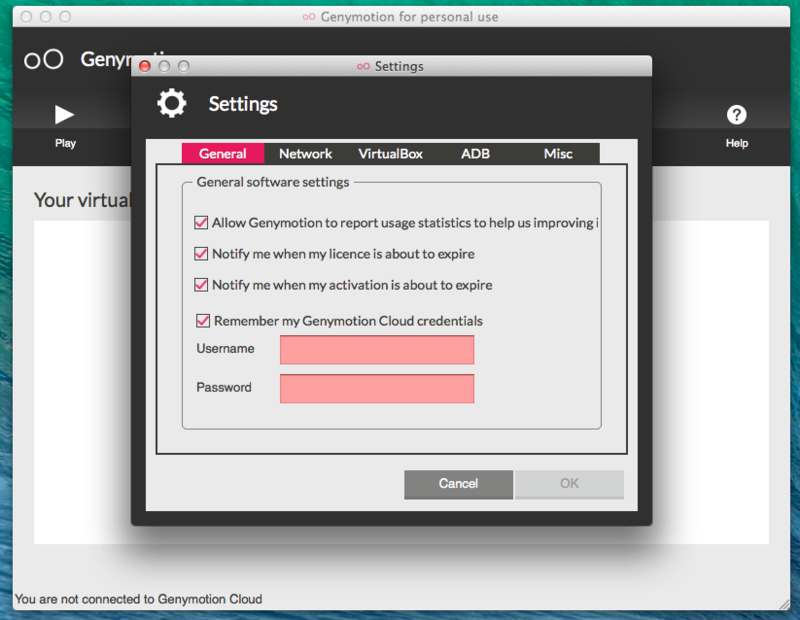Image resolution: width=800 pixels, height=620 pixels.
Task: Switch to the Network tab
Action: [x=306, y=154]
